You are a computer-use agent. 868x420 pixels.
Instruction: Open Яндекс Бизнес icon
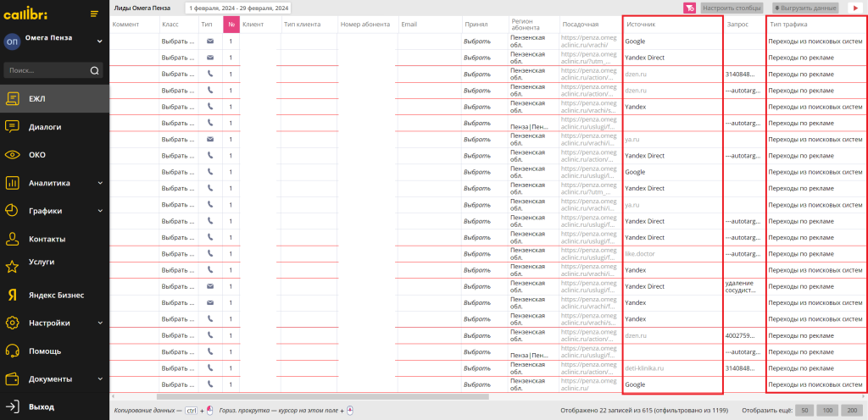point(12,296)
